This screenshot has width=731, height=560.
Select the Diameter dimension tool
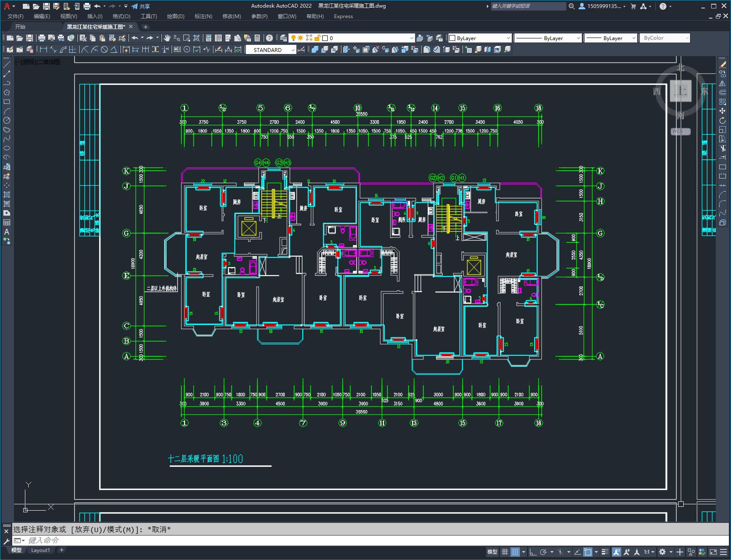[104, 50]
